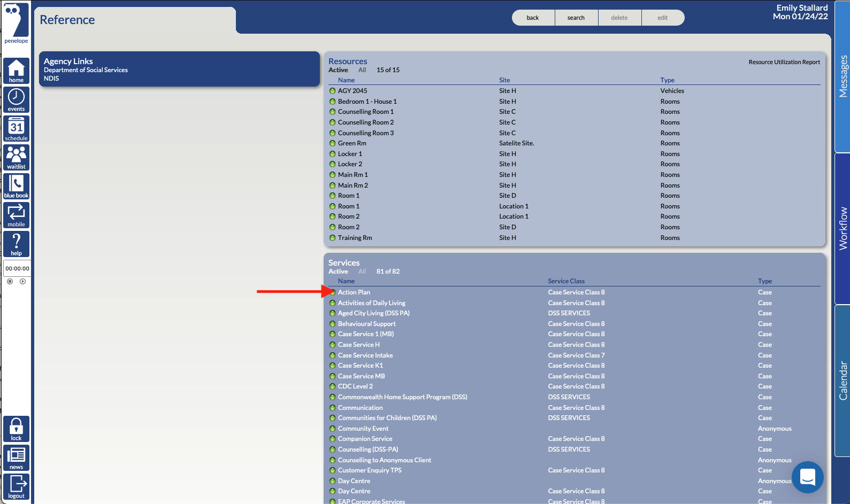Open the events clock icon

[x=16, y=100]
